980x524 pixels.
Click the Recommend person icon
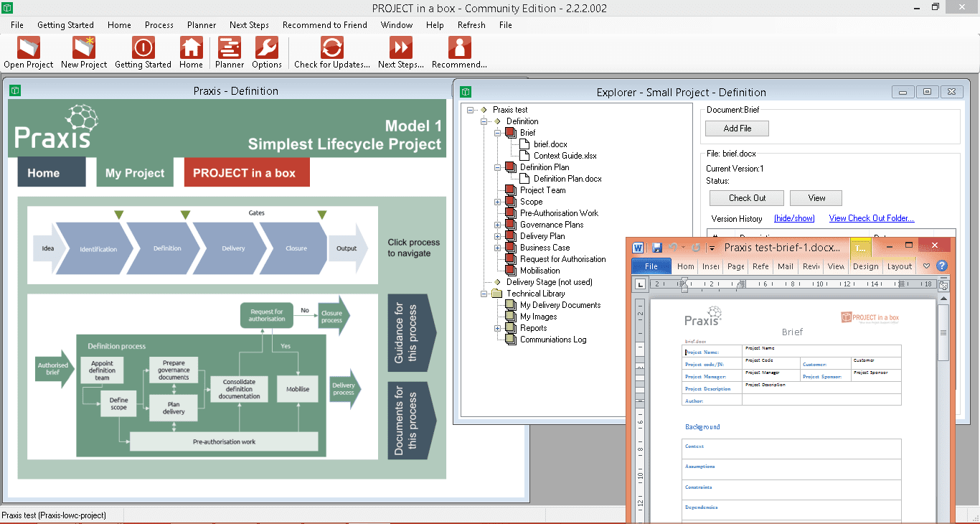(x=459, y=47)
